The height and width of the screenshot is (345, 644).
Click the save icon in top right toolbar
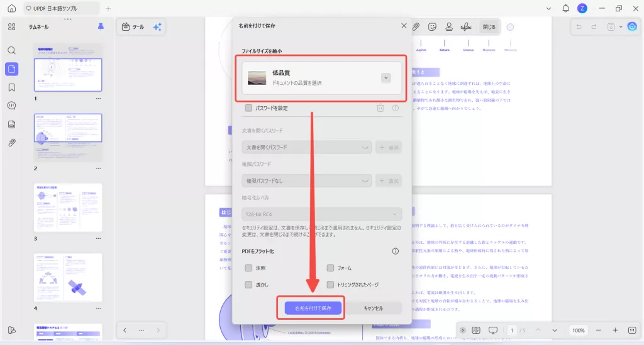pos(611,26)
